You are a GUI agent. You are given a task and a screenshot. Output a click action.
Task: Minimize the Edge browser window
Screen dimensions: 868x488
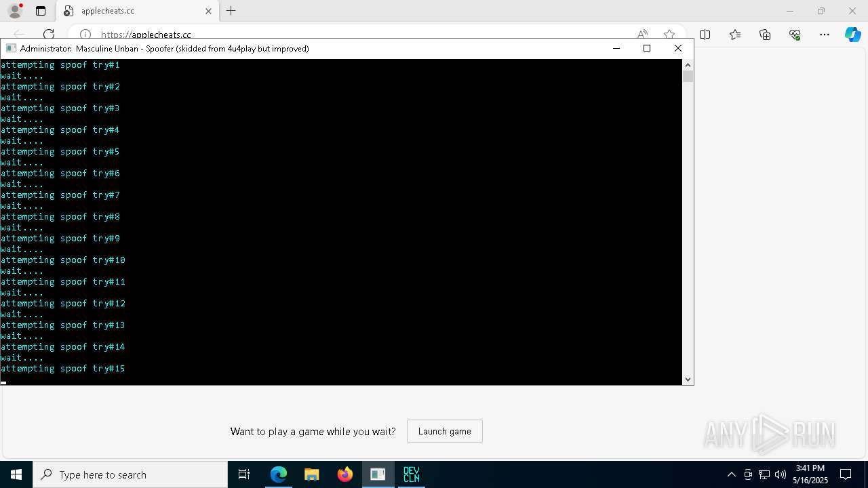tap(789, 11)
